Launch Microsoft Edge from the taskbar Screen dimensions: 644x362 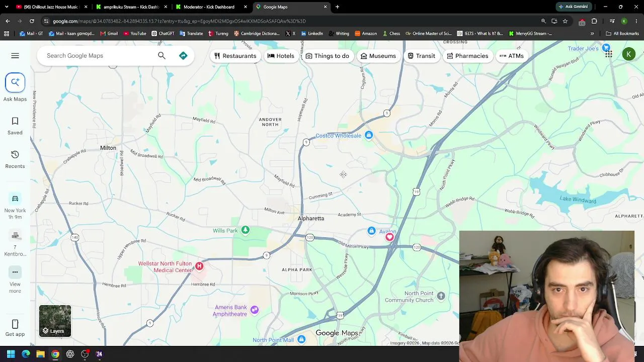(x=26, y=354)
